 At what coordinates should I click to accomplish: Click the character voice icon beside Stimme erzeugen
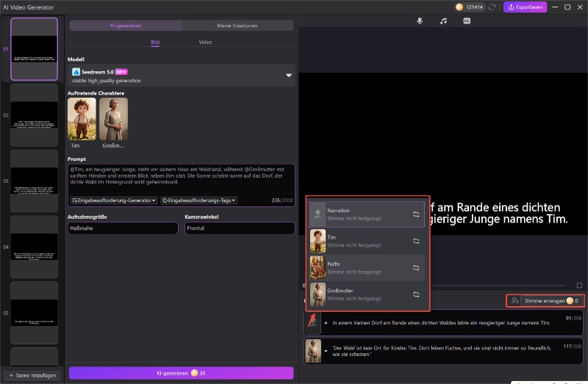(514, 301)
